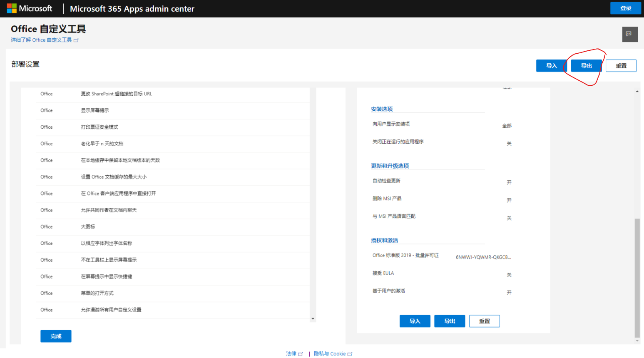The width and height of the screenshot is (644, 358).
Task: Click the 接受 EULA setting
Action: 383,273
